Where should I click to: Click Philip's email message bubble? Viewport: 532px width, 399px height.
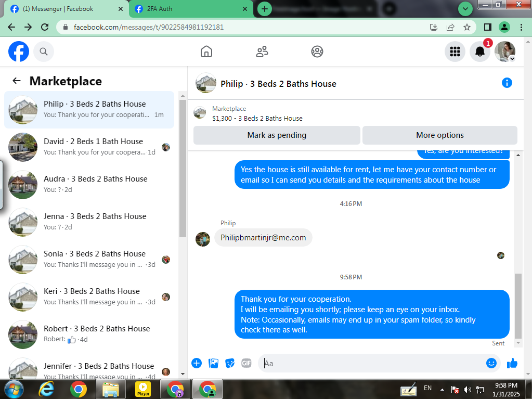pyautogui.click(x=263, y=238)
